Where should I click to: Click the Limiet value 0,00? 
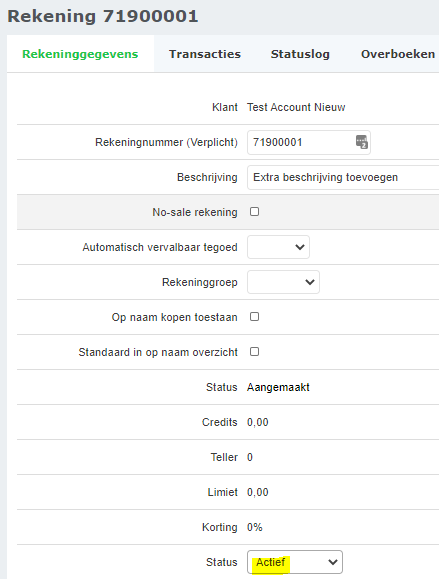point(257,492)
